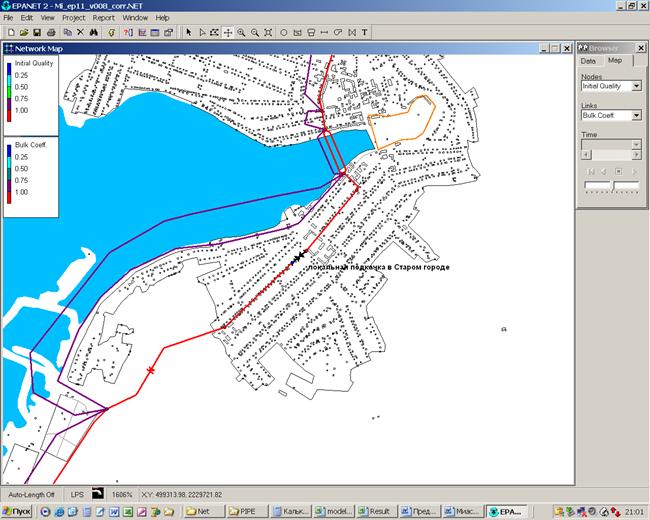Run the simulation with the lightning icon
This screenshot has height=520, width=650.
tap(110, 32)
